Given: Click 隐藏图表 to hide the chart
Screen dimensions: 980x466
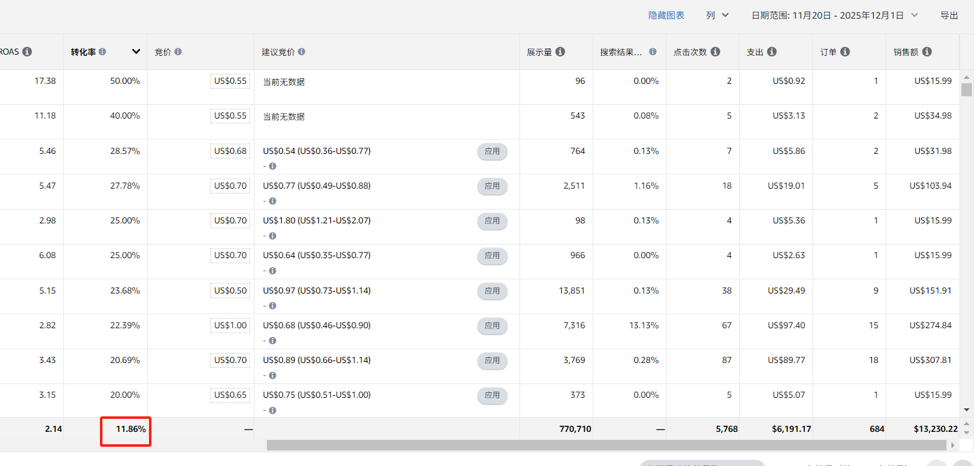Looking at the screenshot, I should click(666, 16).
